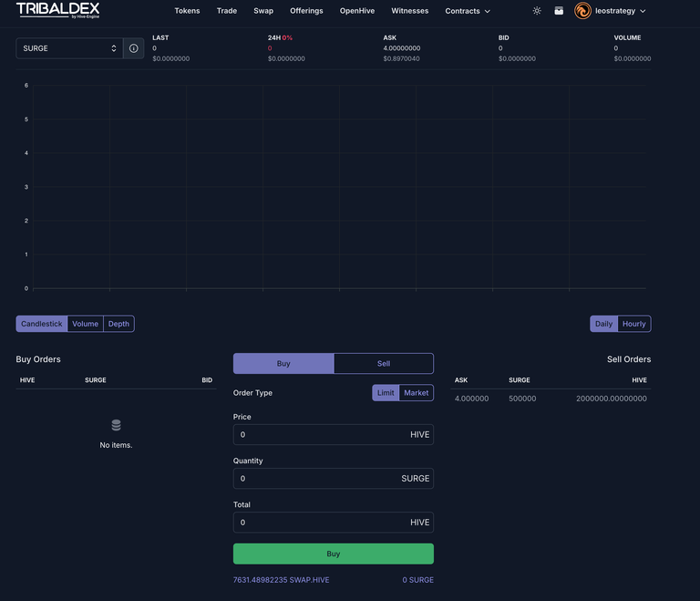The image size is (700, 601).
Task: Click the 0 SURGE balance link
Action: click(417, 580)
